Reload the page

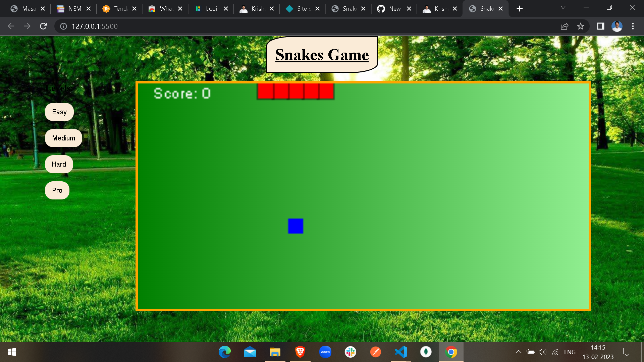pos(43,26)
